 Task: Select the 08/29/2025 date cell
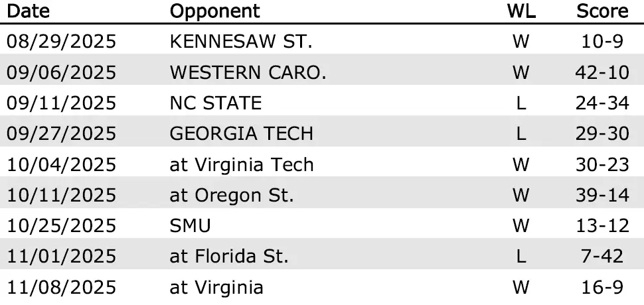click(x=61, y=42)
